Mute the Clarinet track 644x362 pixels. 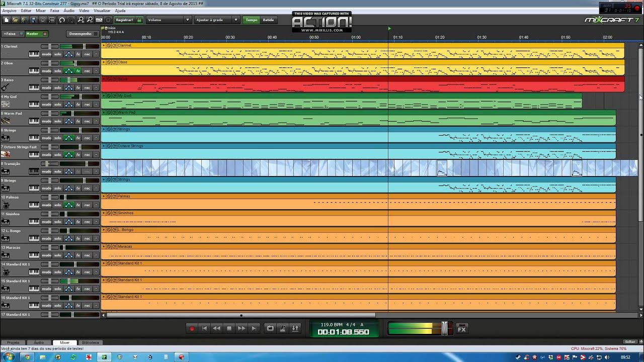(x=46, y=54)
